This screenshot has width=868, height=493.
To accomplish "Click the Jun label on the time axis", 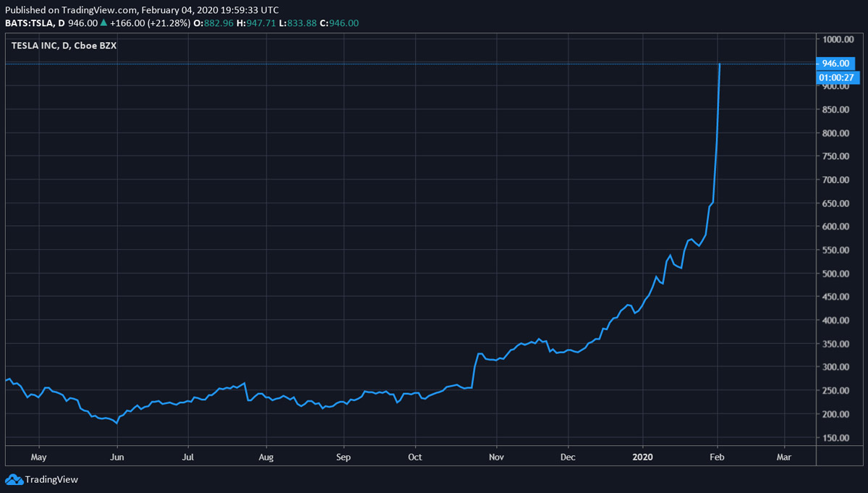I will [x=116, y=458].
